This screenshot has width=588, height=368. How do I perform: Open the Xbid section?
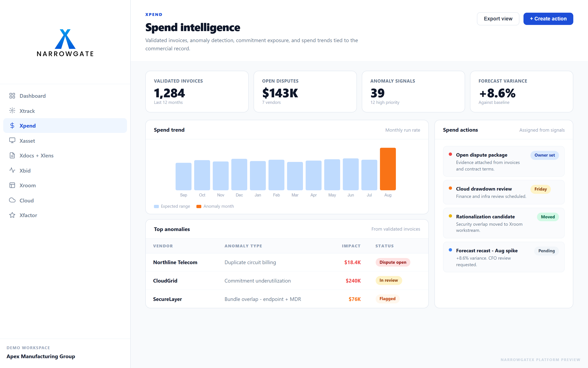[65, 171]
